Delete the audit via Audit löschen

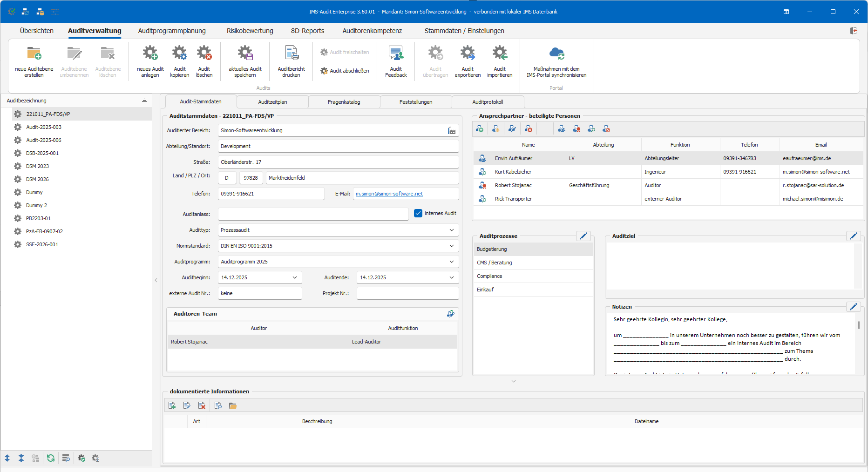click(x=204, y=61)
